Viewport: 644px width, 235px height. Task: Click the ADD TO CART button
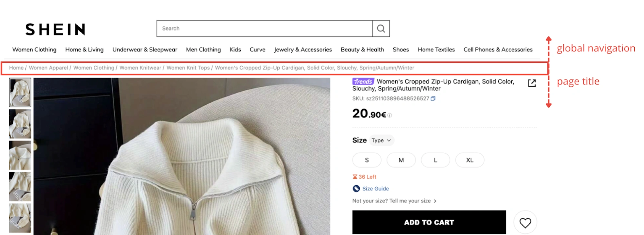(428, 222)
